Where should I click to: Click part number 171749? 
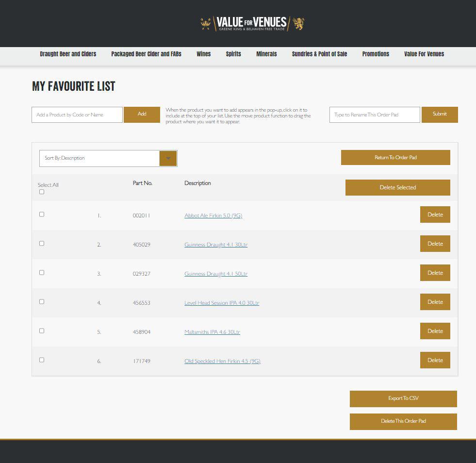coord(142,361)
